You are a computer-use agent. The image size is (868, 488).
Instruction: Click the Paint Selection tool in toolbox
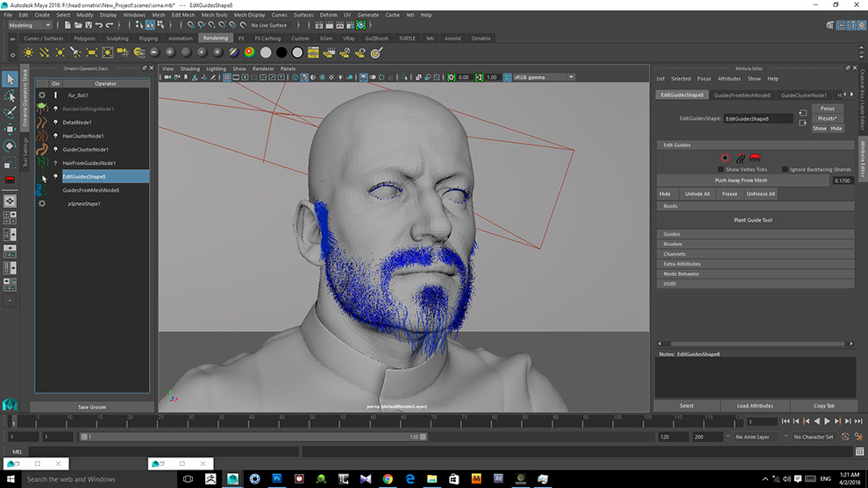[x=10, y=113]
